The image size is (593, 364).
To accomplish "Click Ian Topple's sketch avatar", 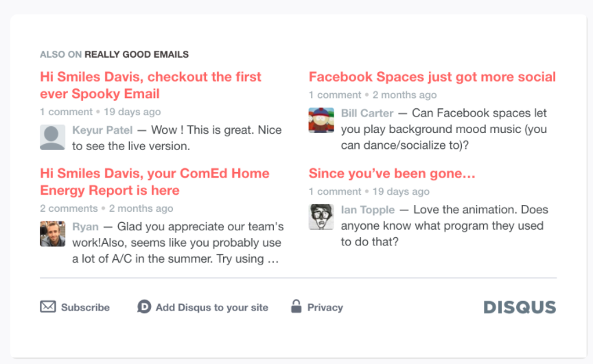I will 321,217.
